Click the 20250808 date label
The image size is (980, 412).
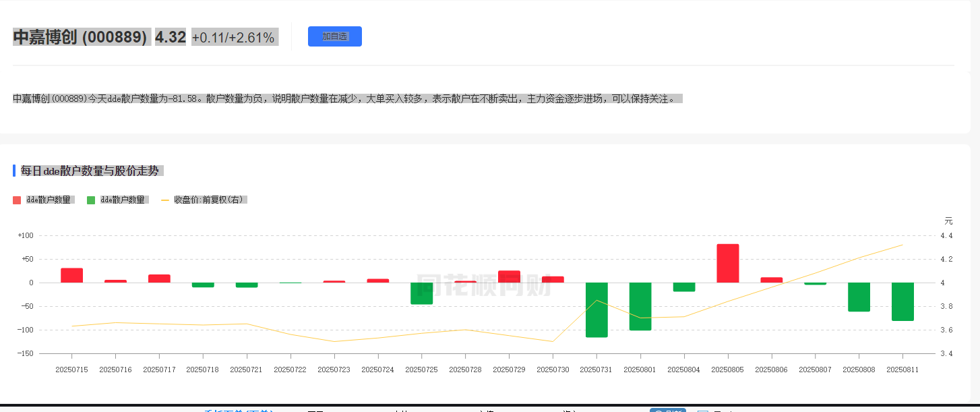click(x=859, y=370)
